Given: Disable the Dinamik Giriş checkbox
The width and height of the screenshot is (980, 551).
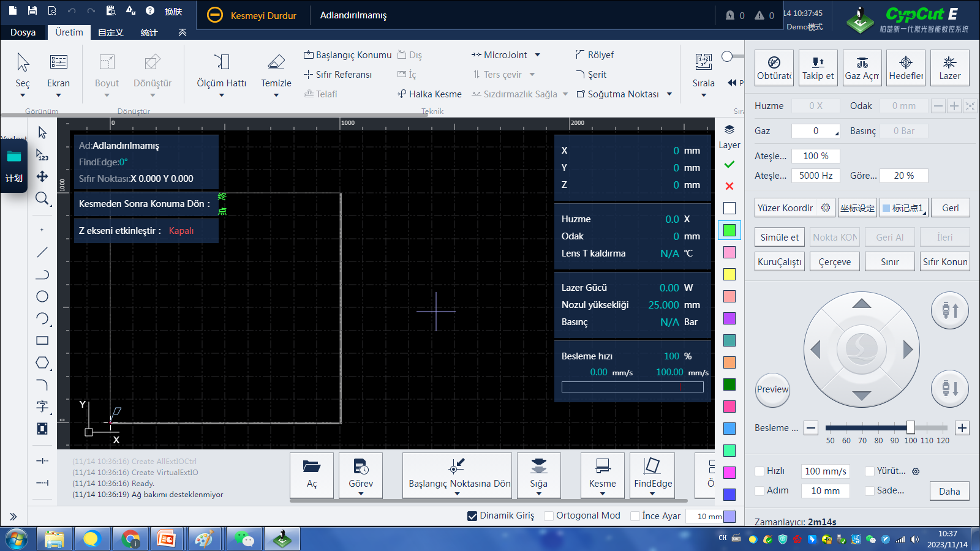Looking at the screenshot, I should [x=472, y=516].
